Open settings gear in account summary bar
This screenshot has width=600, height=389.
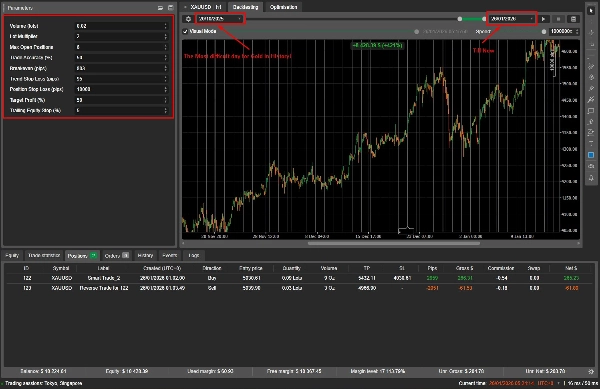click(x=591, y=371)
